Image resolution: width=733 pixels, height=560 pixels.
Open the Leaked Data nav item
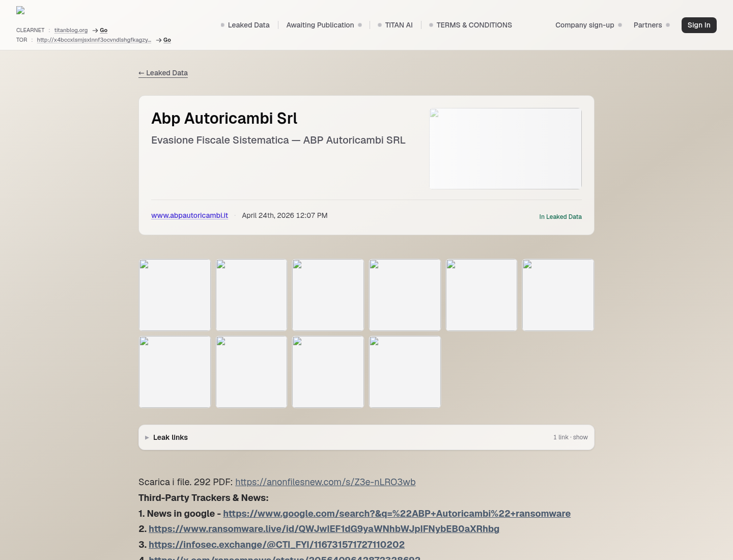(245, 25)
